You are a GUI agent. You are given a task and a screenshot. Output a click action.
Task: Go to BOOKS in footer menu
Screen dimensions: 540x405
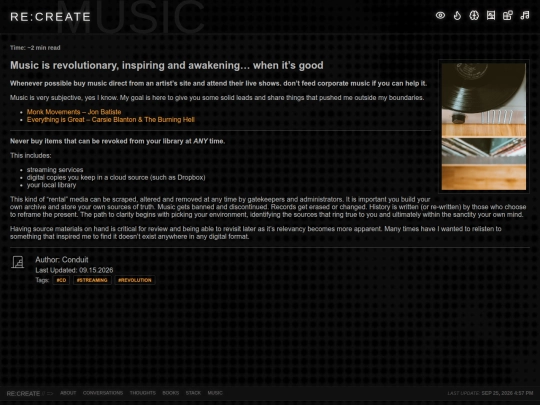[x=170, y=393]
